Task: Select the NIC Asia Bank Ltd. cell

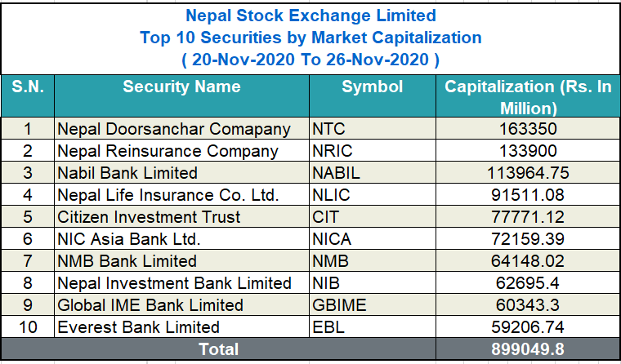Action: click(x=129, y=239)
